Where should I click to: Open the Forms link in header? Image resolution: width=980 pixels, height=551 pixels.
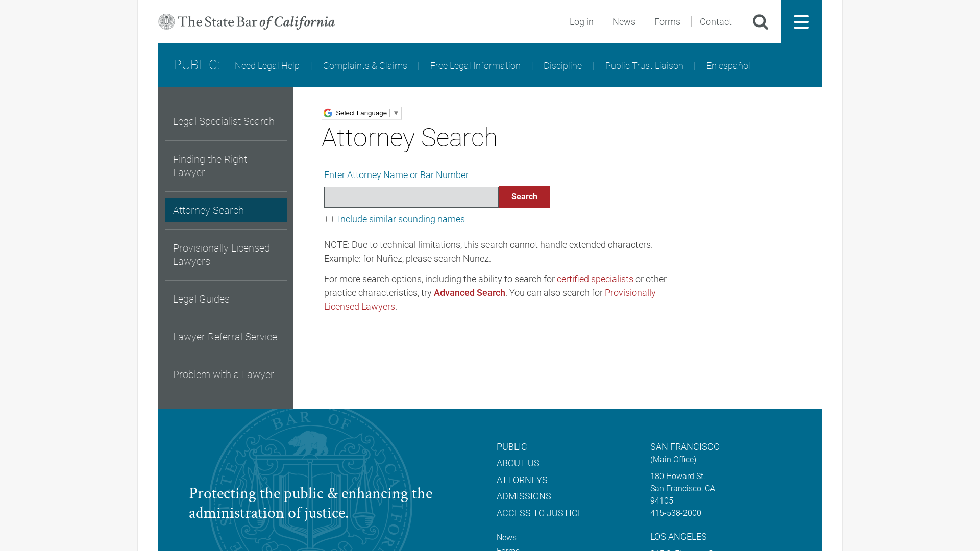667,22
